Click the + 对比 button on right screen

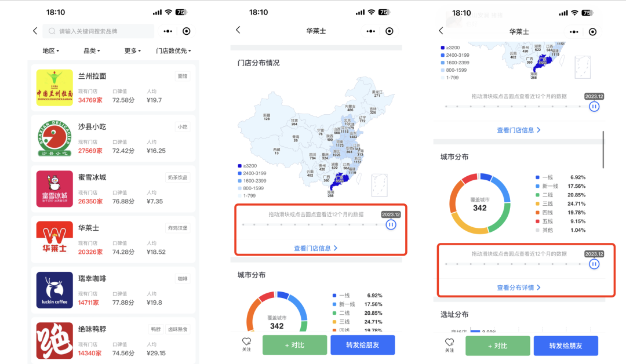(x=498, y=345)
